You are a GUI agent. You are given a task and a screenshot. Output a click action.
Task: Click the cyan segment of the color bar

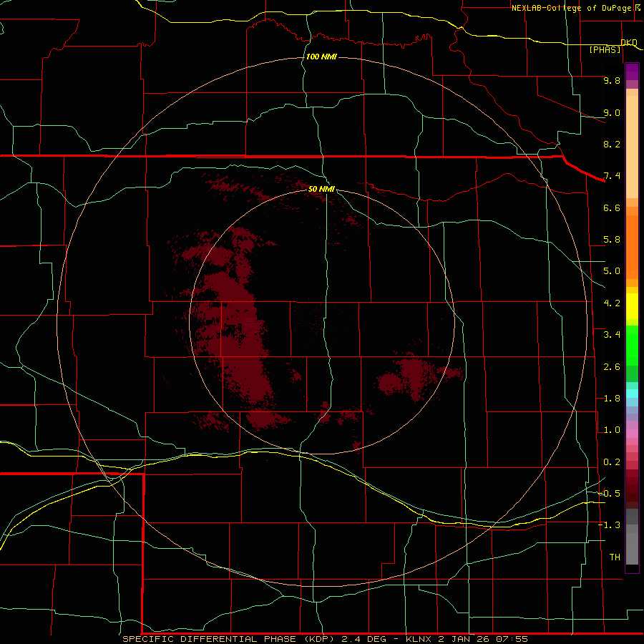tap(632, 394)
